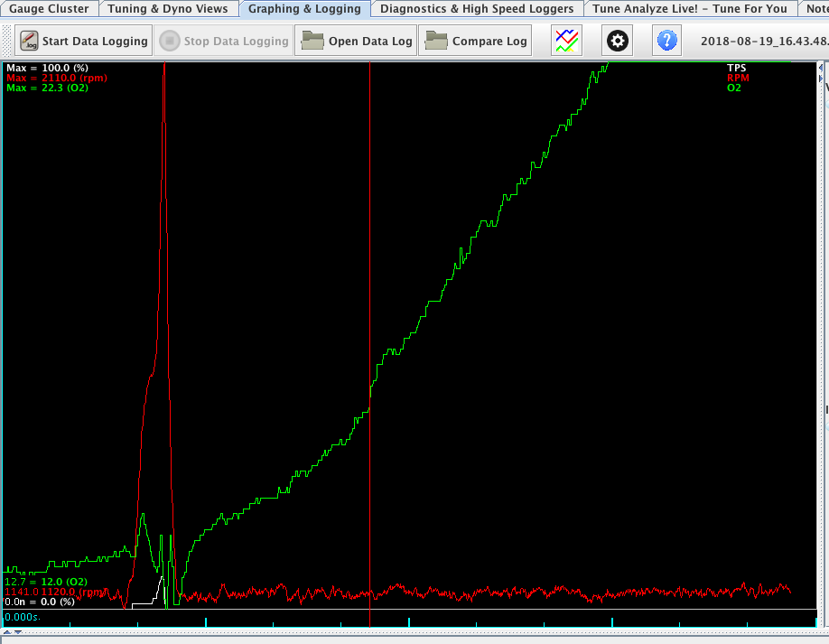Switch to the Gauge Cluster tab
Viewport: 829px width, 644px height.
point(50,8)
